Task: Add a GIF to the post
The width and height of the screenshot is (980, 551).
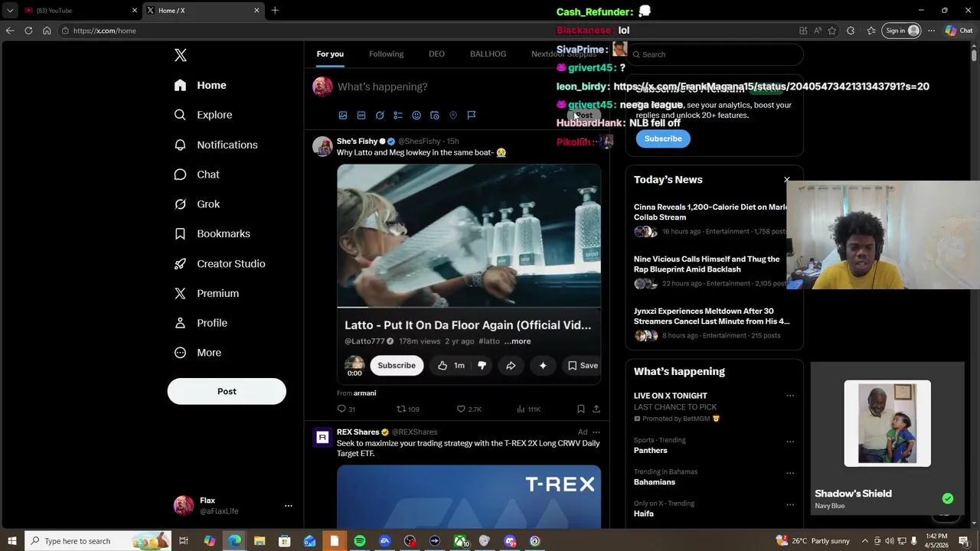Action: pyautogui.click(x=361, y=116)
